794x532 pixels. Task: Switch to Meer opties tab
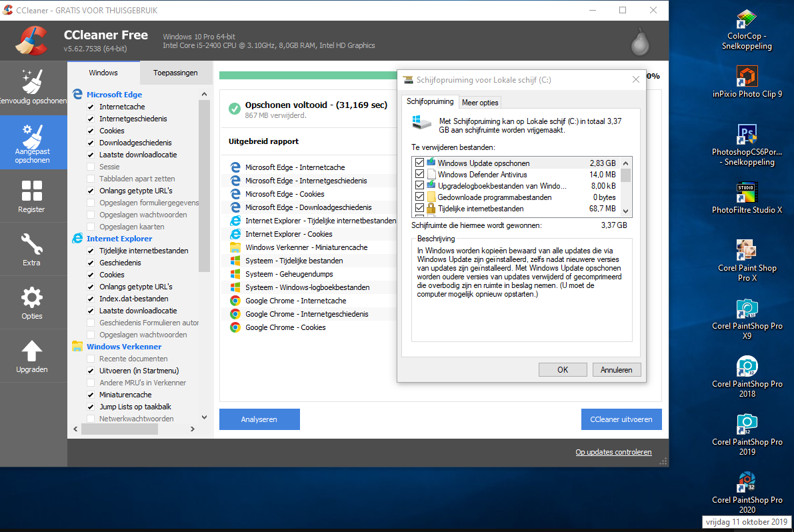[x=480, y=102]
